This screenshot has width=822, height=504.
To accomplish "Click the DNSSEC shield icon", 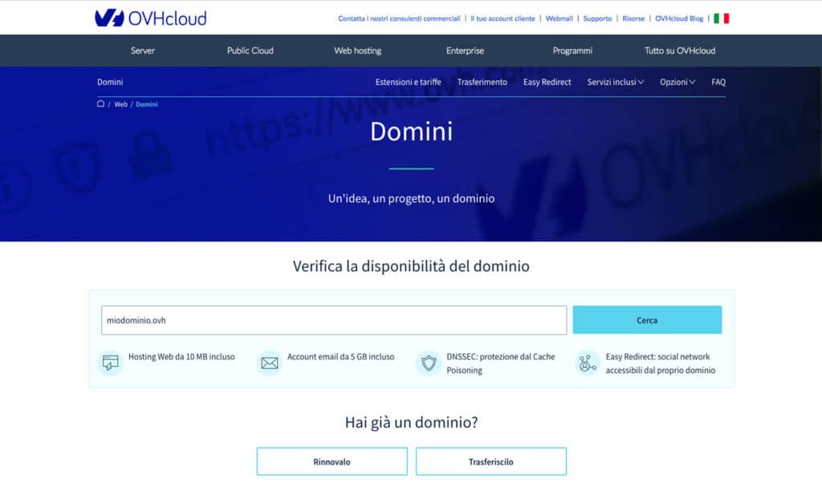I will pyautogui.click(x=429, y=362).
